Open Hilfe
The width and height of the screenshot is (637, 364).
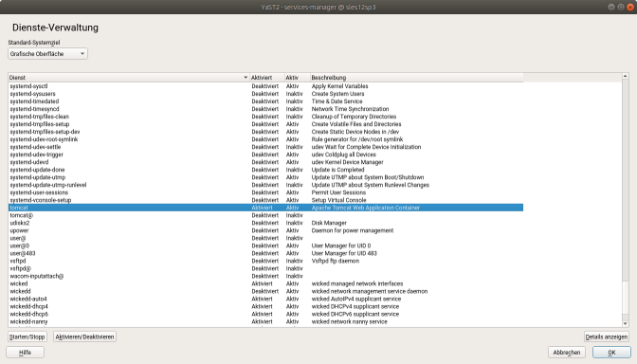(x=26, y=353)
